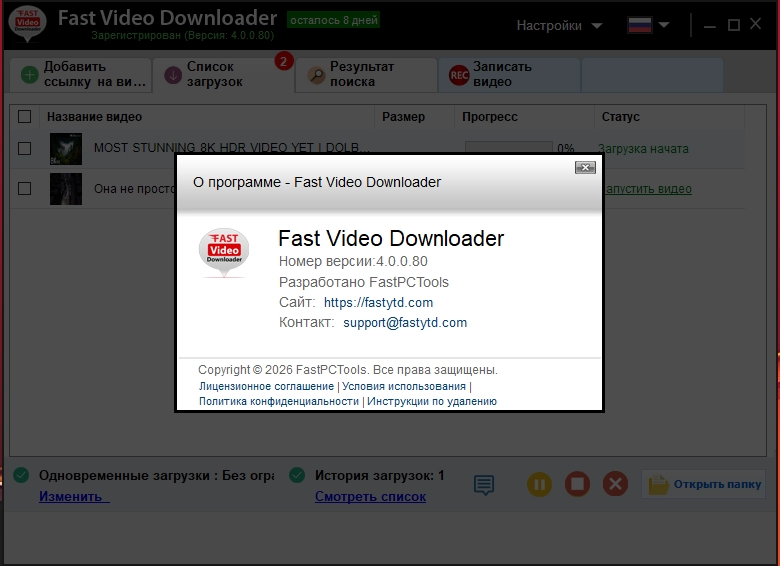
Task: Click green checkmark beside Одновременные загрузки
Action: (x=21, y=475)
